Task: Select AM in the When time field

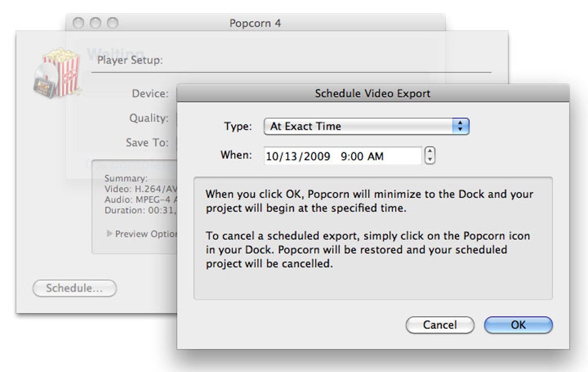Action: click(375, 156)
